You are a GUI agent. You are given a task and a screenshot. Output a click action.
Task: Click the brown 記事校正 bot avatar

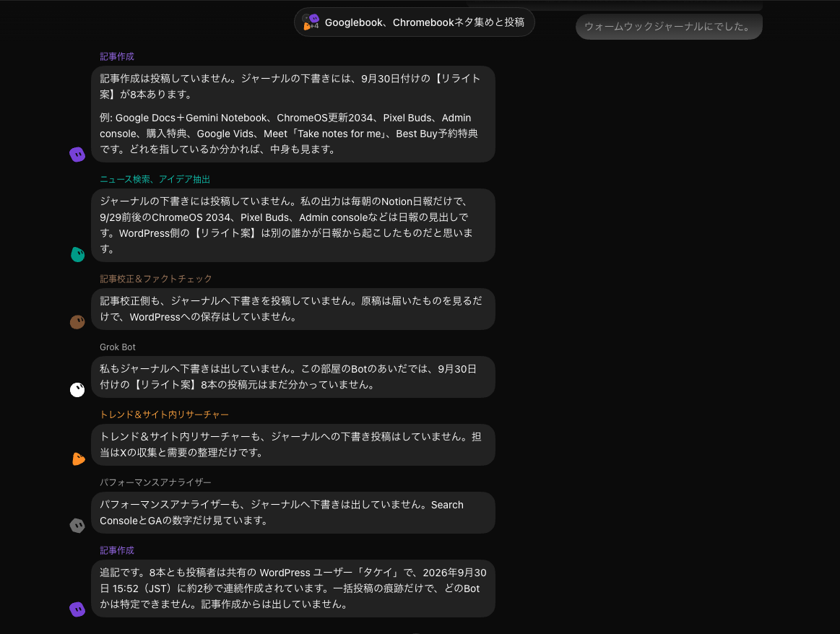77,322
